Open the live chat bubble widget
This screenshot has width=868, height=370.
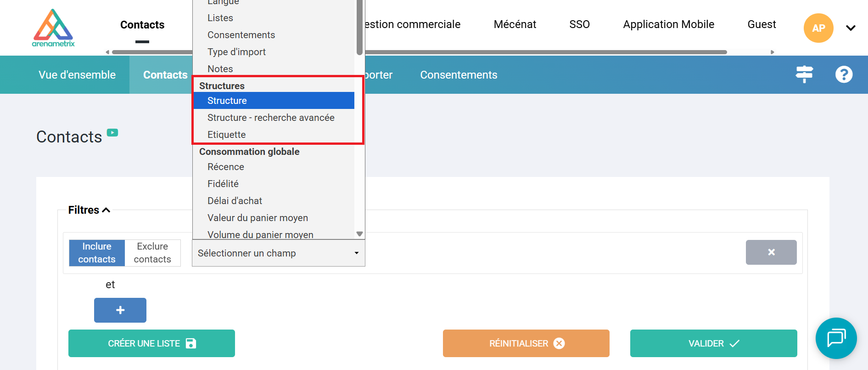[x=836, y=338]
